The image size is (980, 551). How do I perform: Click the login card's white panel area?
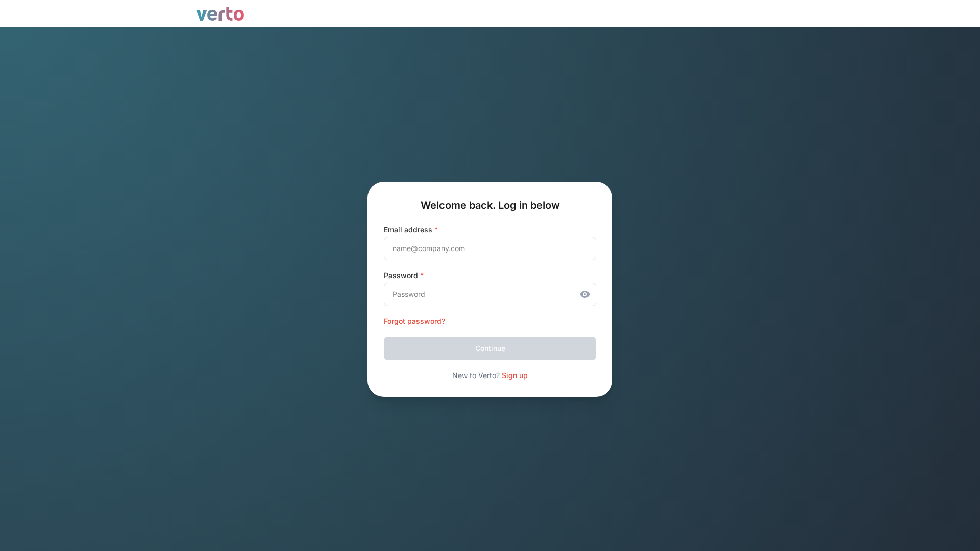[x=490, y=388]
